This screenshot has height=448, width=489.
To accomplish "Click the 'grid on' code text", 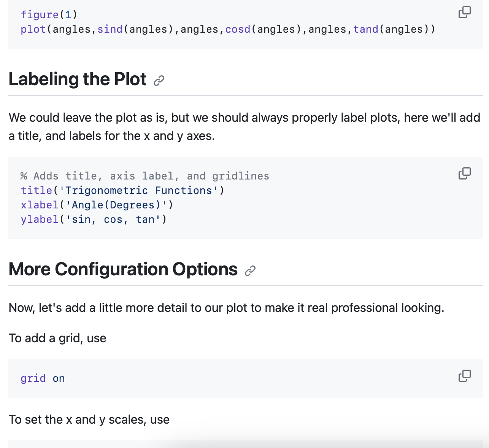I will point(43,378).
